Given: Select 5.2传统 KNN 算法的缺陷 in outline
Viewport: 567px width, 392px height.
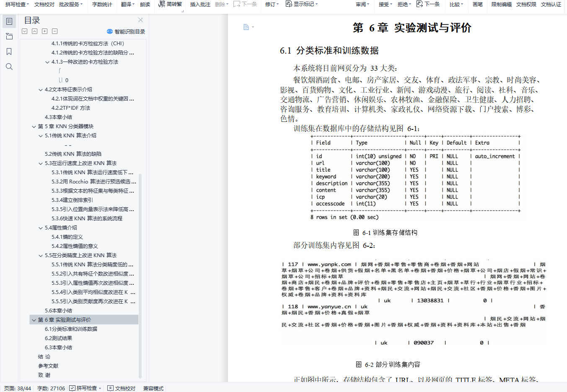Looking at the screenshot, I should (x=73, y=154).
